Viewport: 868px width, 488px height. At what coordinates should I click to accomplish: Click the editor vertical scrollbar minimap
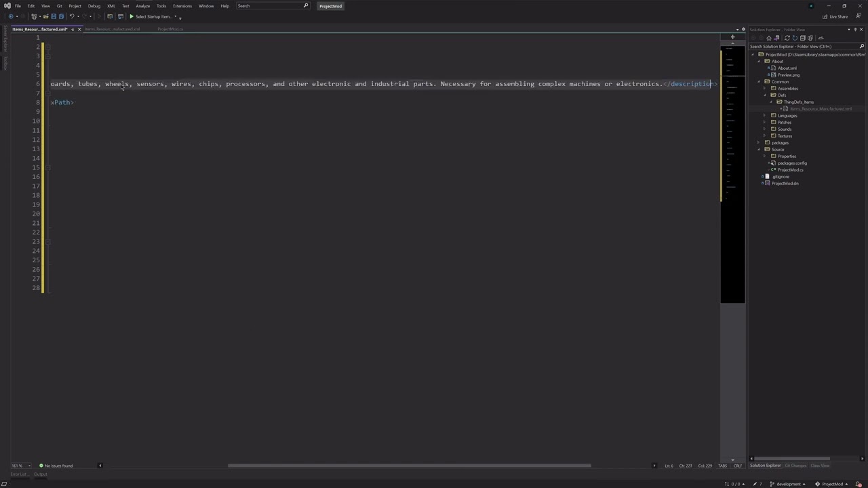coord(732,176)
